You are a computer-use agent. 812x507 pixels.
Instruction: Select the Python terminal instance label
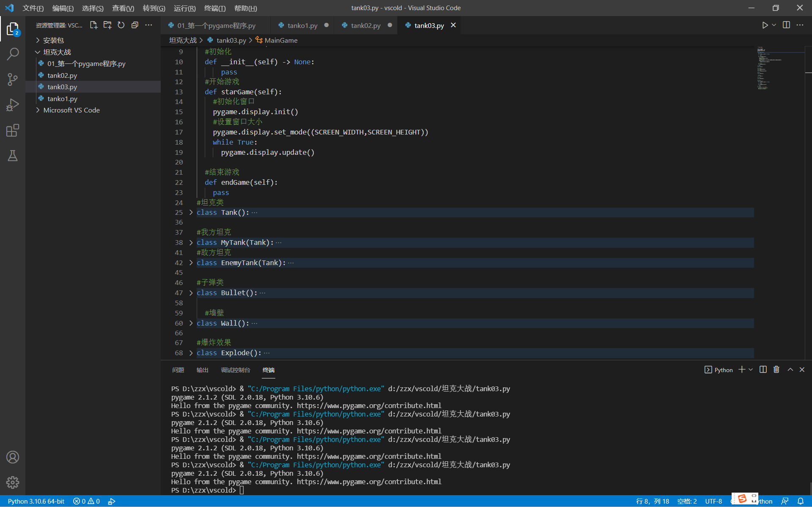[x=719, y=370]
